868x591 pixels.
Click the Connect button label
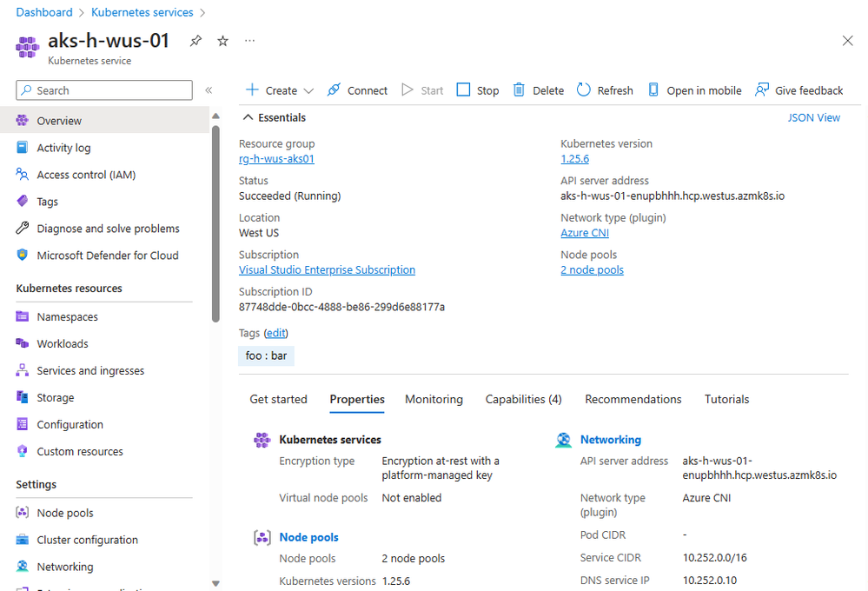[x=367, y=91]
